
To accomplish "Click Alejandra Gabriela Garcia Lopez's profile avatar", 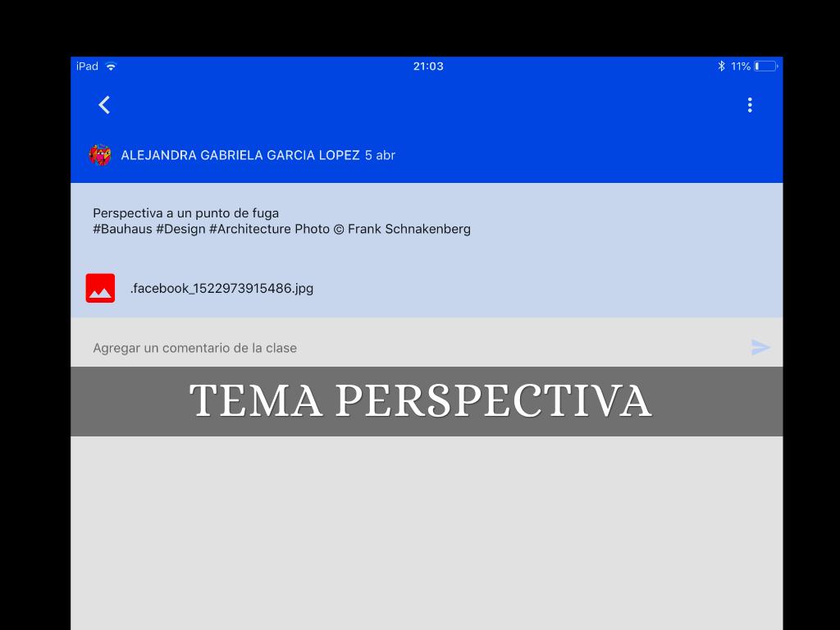I will [x=100, y=155].
